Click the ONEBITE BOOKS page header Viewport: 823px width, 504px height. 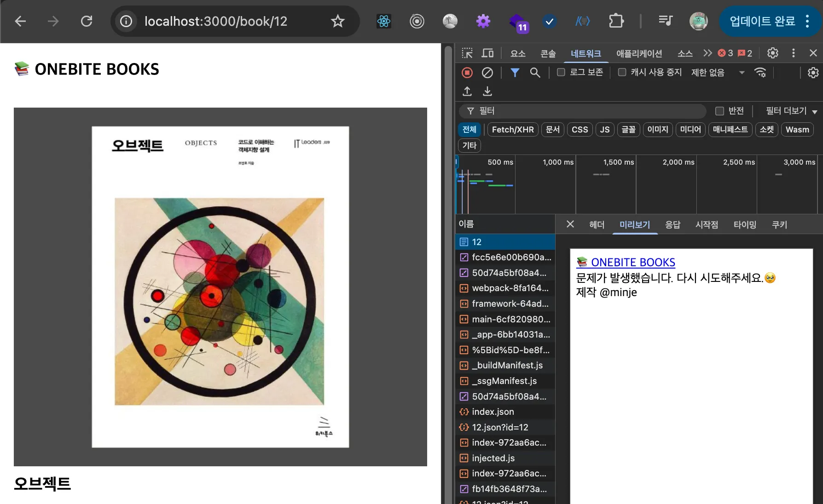pos(87,69)
